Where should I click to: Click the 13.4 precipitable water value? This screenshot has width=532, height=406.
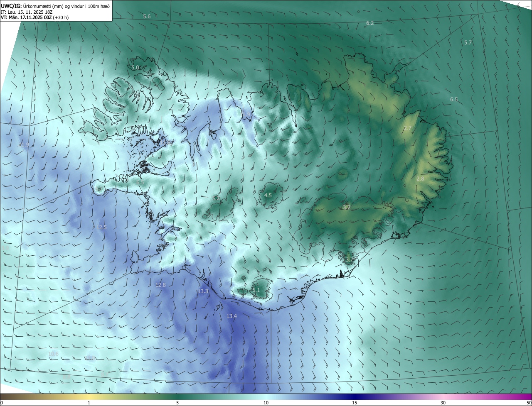click(x=232, y=316)
